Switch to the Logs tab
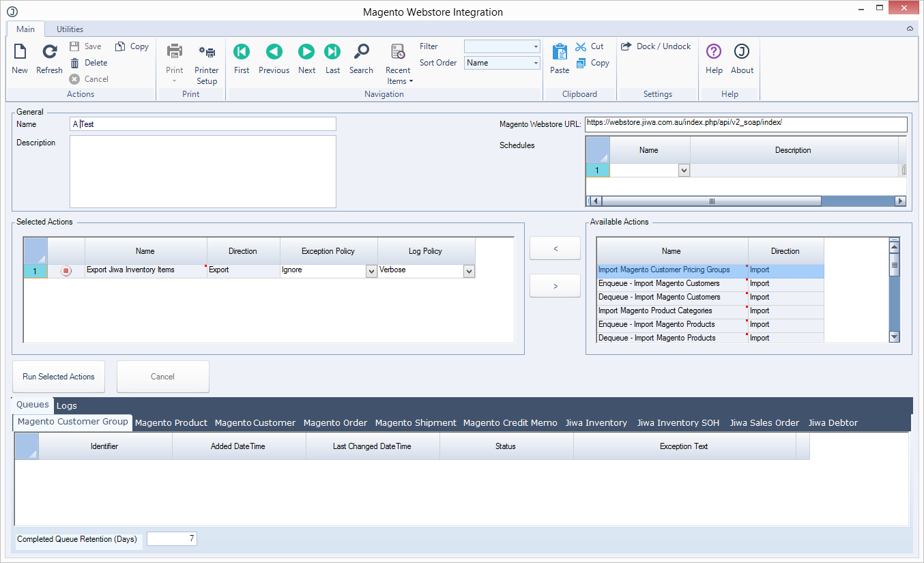Screen dimensions: 924x563 click(x=67, y=405)
